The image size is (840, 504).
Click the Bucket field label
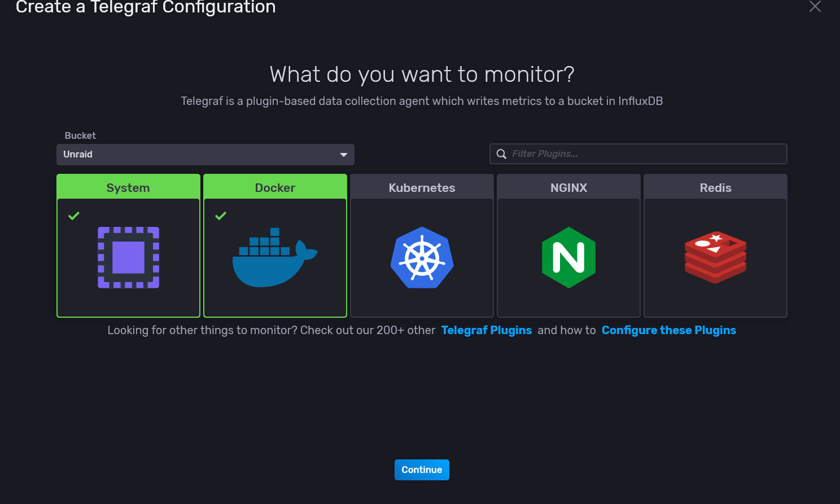tap(80, 135)
